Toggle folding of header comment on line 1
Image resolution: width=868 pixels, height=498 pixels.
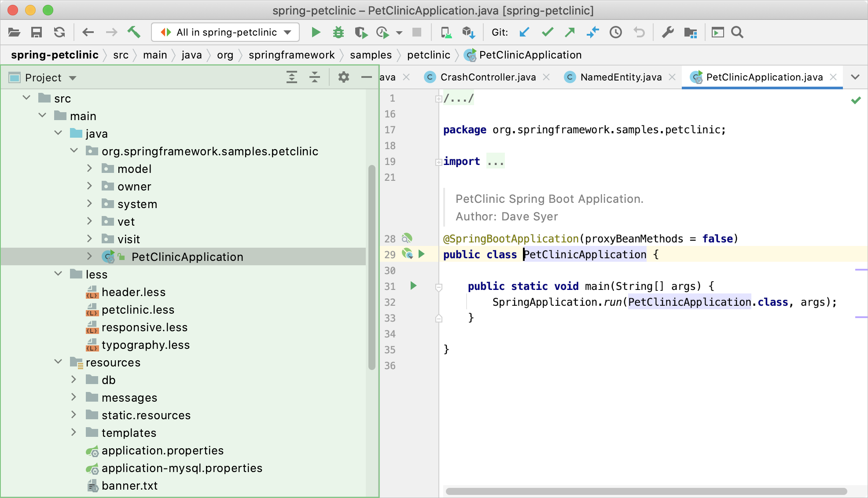tap(438, 99)
